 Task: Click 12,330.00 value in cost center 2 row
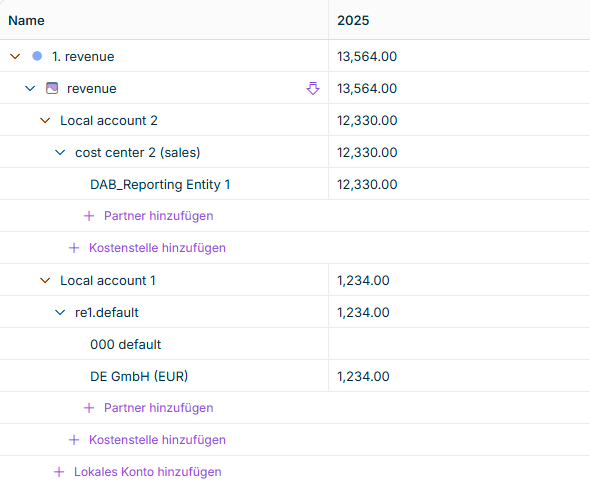pyautogui.click(x=367, y=152)
